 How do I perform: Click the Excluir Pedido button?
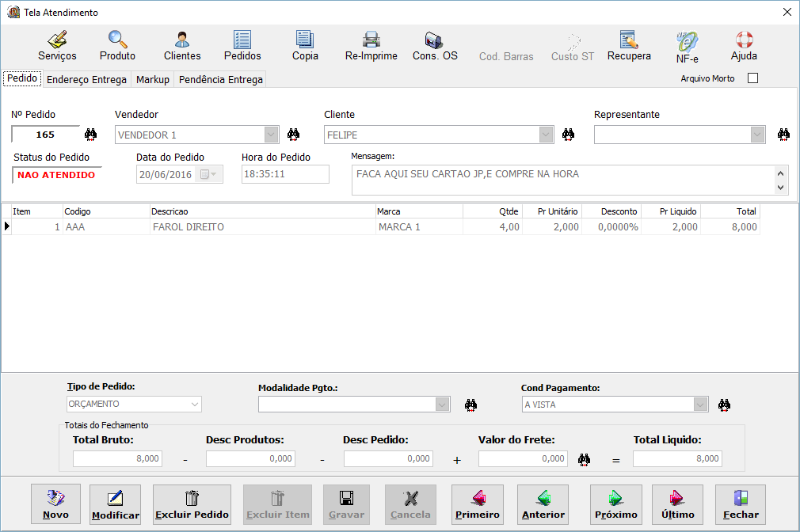click(x=192, y=504)
